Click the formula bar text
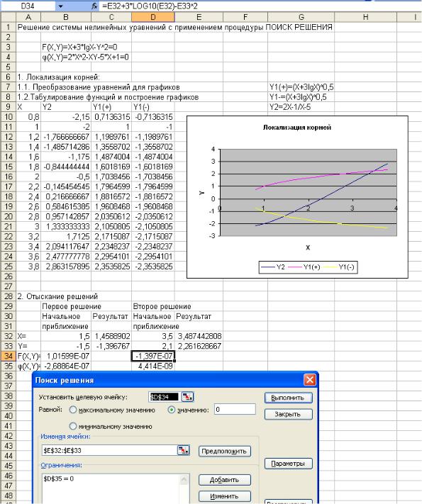Screen dimensions: 422x504 [150, 6]
